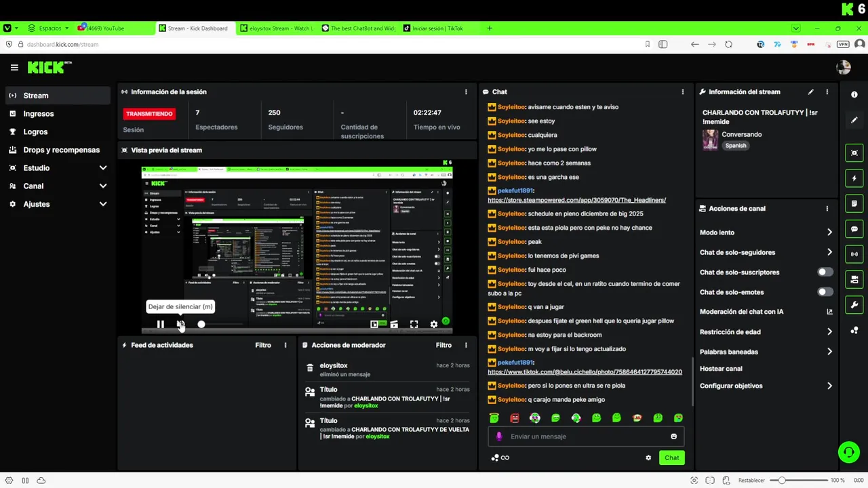Unmute the stream preview audio

[x=180, y=325]
